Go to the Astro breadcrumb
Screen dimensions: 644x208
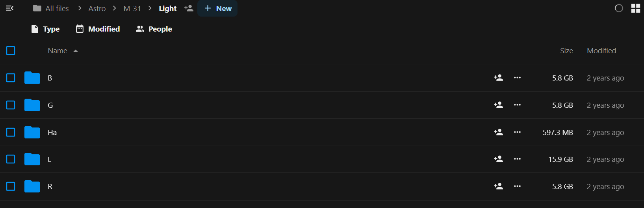point(97,8)
